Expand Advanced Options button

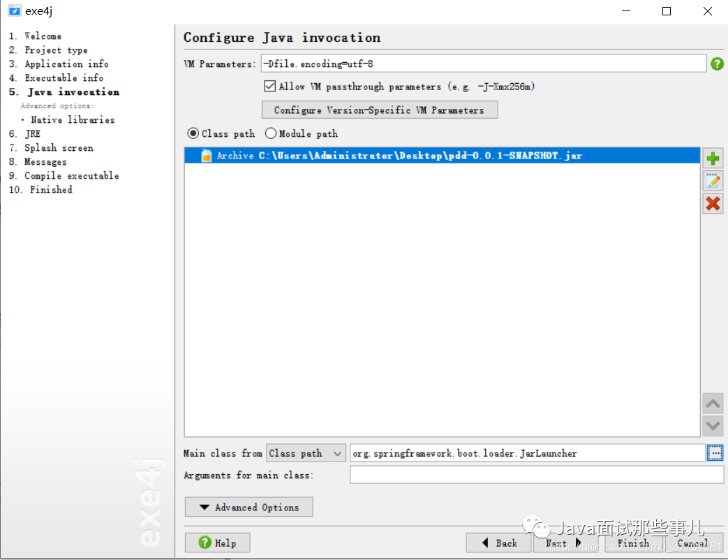tap(249, 507)
